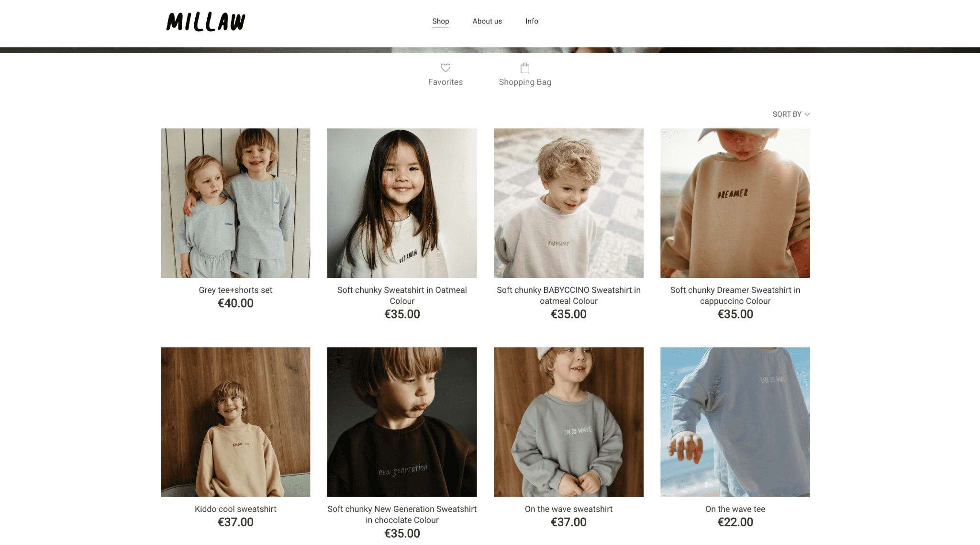Click the Favorites heart icon
The height and width of the screenshot is (545, 980).
click(x=445, y=68)
